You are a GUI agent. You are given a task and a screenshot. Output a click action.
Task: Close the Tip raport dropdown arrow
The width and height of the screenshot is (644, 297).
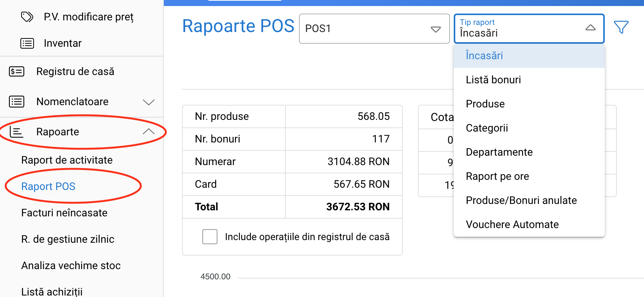(590, 28)
